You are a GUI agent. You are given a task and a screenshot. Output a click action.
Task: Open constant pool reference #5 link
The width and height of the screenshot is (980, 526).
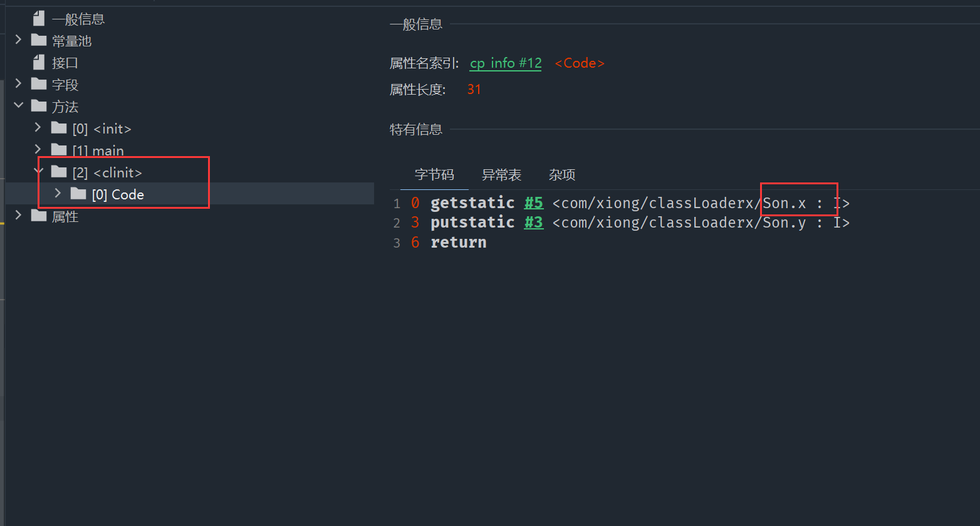point(533,203)
